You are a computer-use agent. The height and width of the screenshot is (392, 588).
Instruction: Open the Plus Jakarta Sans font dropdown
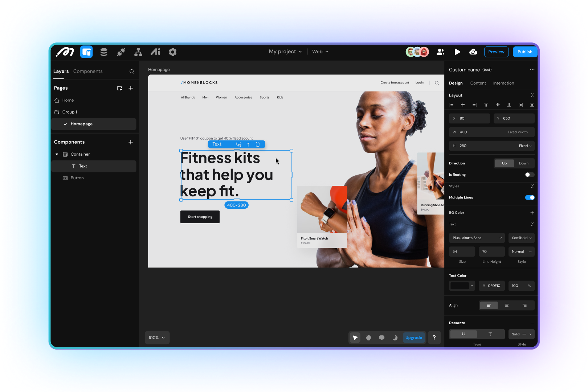click(x=477, y=238)
